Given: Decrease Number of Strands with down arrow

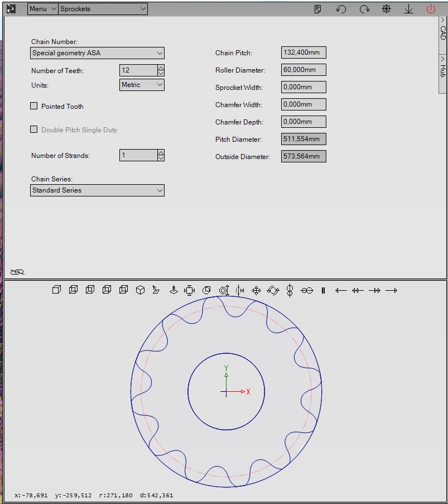Looking at the screenshot, I should click(x=161, y=158).
